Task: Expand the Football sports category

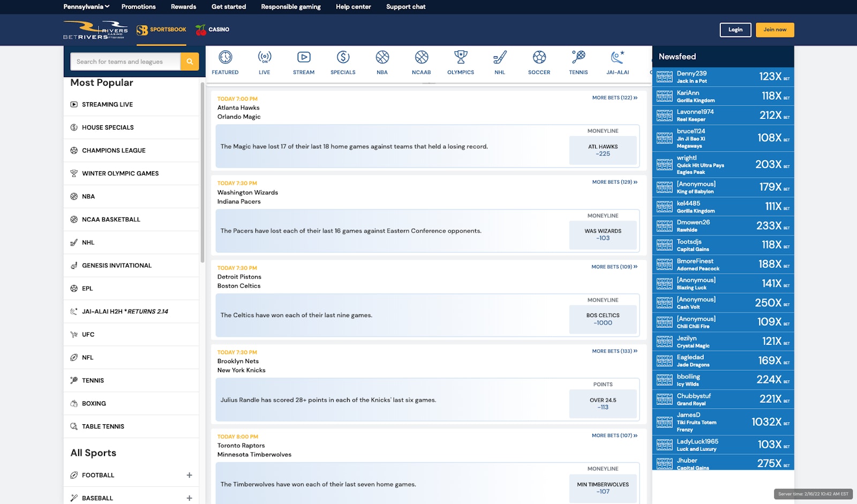Action: tap(189, 475)
